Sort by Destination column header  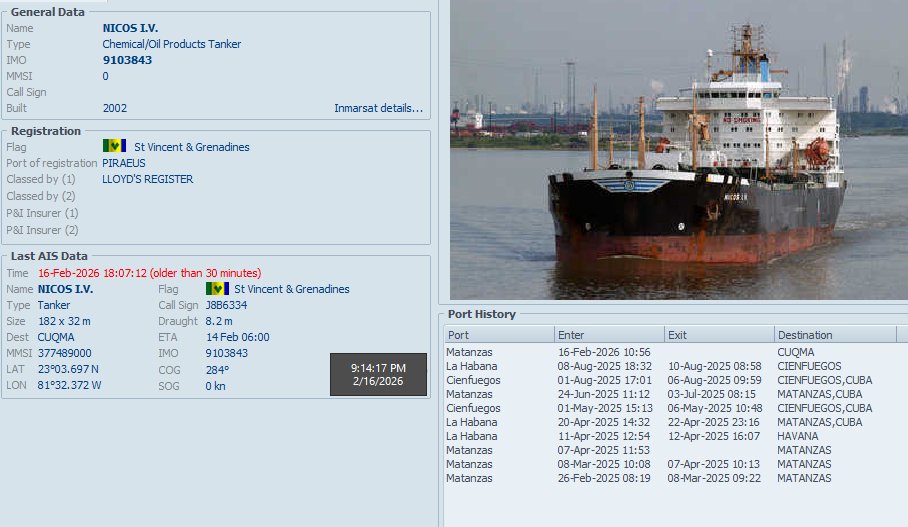[x=835, y=335]
